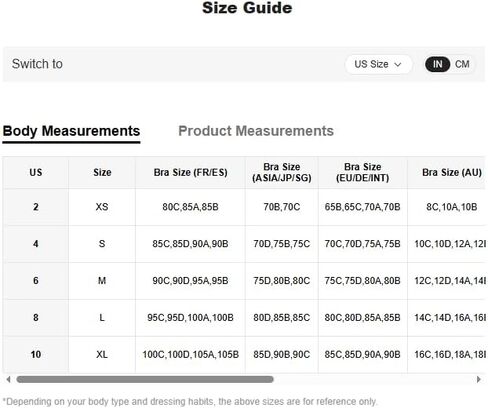Switch units to IN
Screen dimensions: 488x408
437,64
